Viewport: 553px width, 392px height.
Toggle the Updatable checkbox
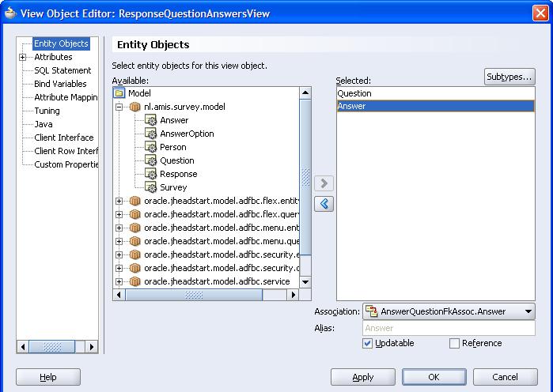coord(368,343)
